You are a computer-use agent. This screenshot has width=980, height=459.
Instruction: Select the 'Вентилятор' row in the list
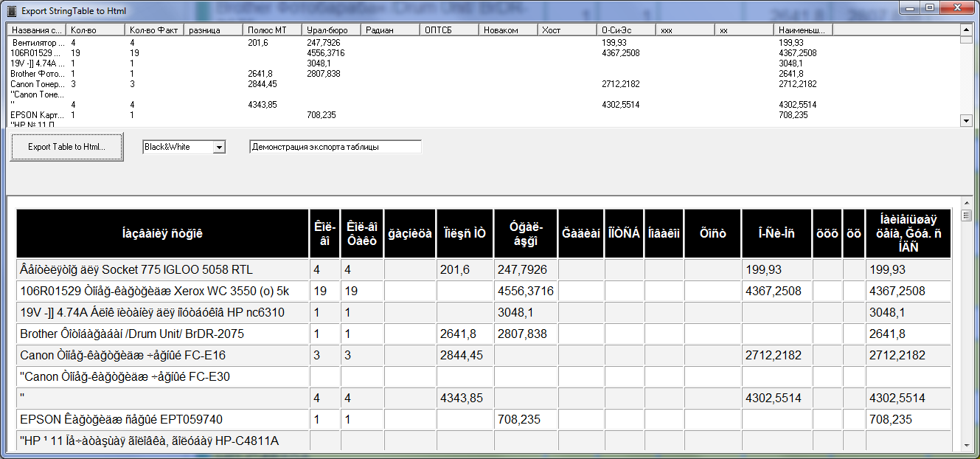(x=483, y=43)
